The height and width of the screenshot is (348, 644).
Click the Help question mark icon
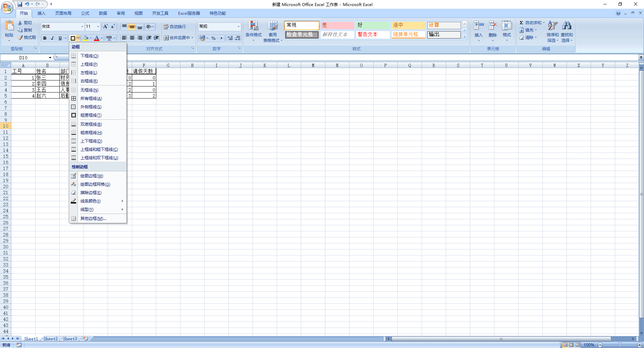tap(618, 13)
